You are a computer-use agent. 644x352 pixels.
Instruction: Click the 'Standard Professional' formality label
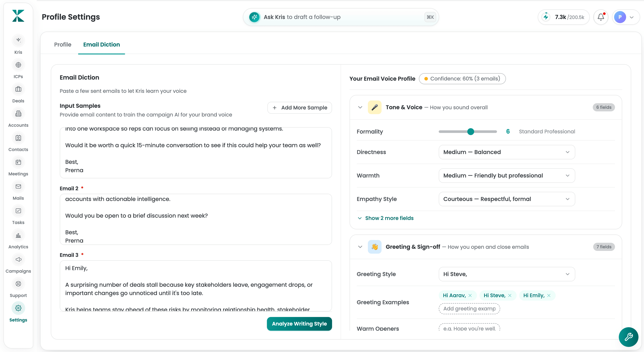point(547,132)
